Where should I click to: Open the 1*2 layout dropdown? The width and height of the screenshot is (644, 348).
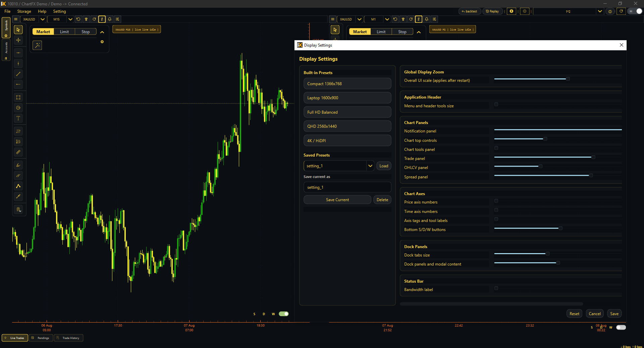(568, 11)
